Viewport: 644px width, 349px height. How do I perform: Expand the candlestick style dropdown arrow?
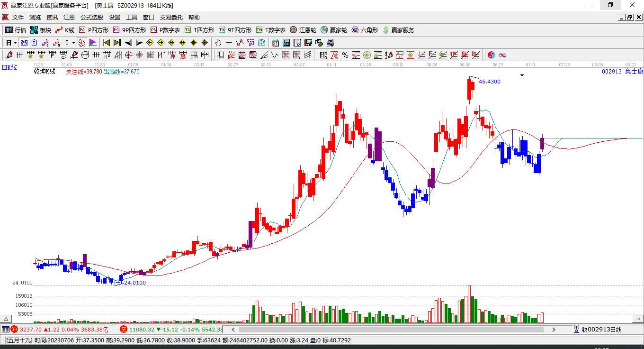tap(73, 43)
